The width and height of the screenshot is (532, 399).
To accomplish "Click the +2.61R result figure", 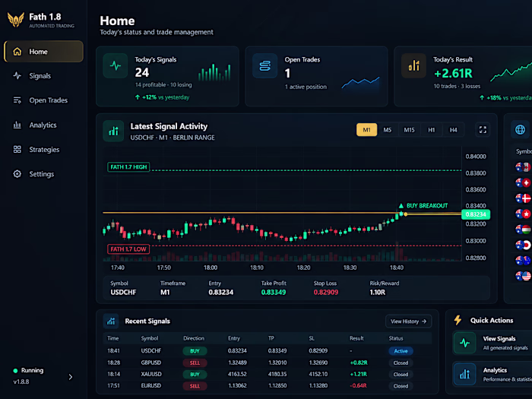I will tap(453, 73).
